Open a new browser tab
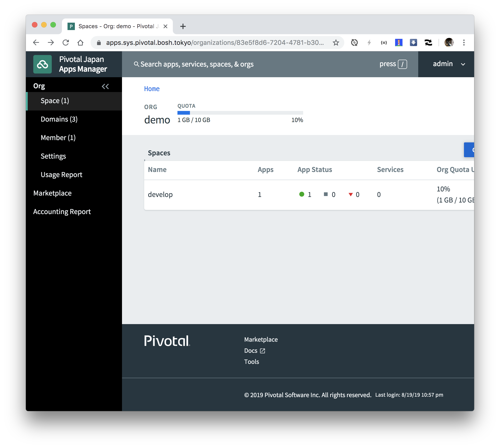 183,26
